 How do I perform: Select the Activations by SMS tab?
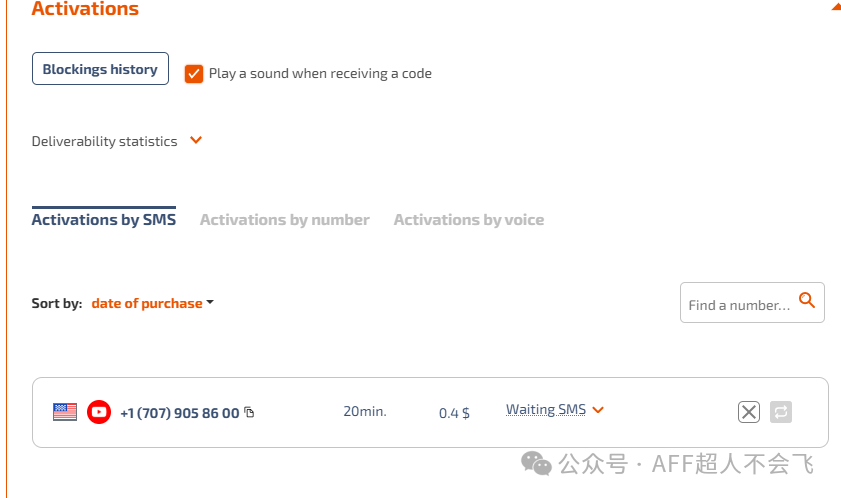[x=103, y=219]
